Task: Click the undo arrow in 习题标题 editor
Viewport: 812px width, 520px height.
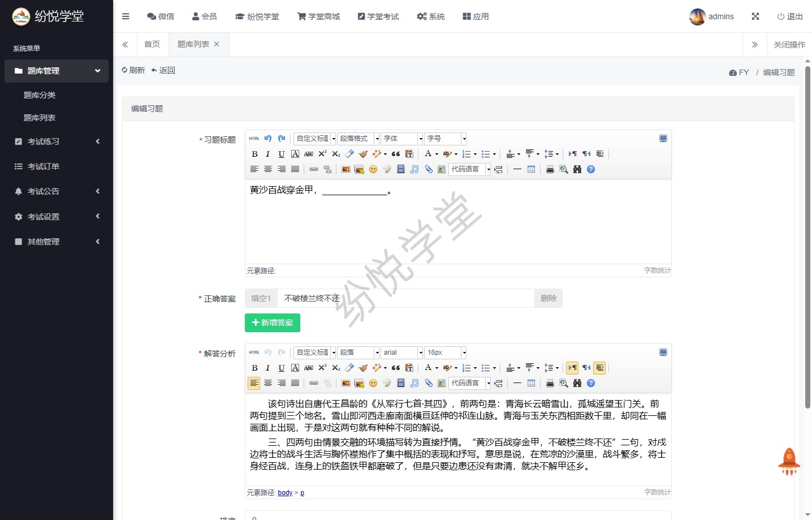Action: (x=268, y=139)
